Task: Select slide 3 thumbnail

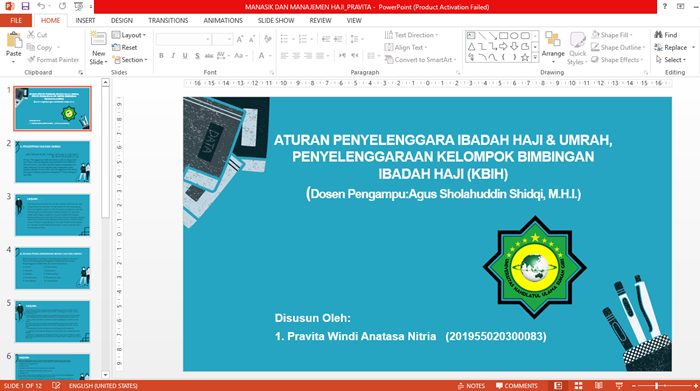Action: [52, 215]
